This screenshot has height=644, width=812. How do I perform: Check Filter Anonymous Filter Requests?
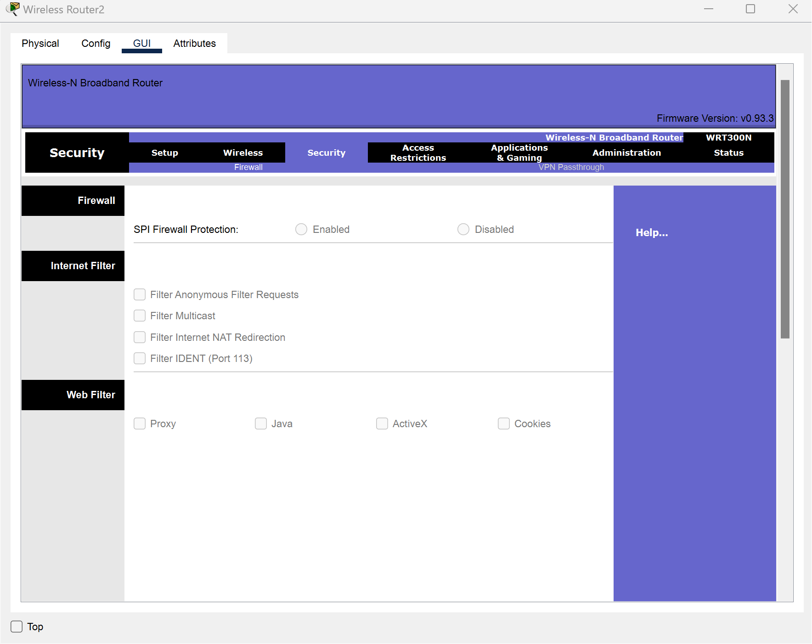tap(140, 294)
